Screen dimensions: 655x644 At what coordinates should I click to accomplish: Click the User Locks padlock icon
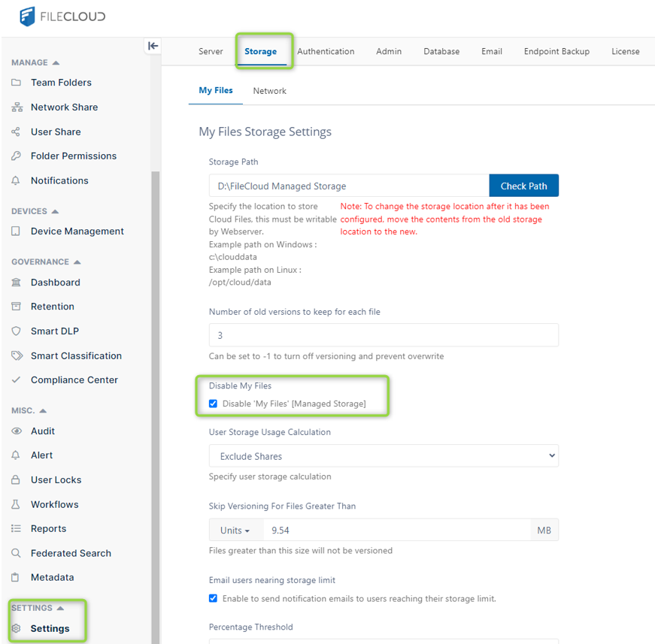(x=16, y=480)
